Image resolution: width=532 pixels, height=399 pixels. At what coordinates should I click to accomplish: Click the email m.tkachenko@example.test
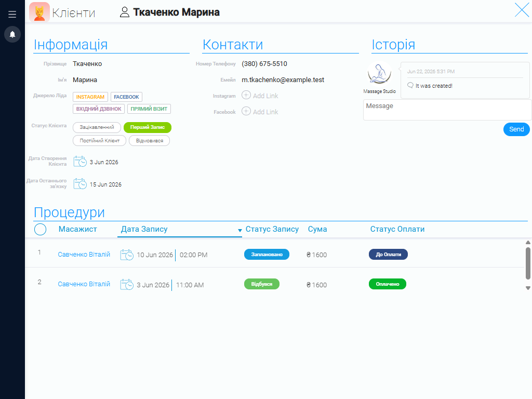283,79
